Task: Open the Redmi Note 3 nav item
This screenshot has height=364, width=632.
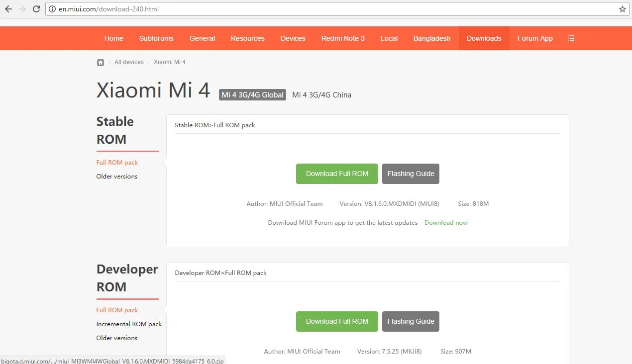Action: [x=343, y=38]
